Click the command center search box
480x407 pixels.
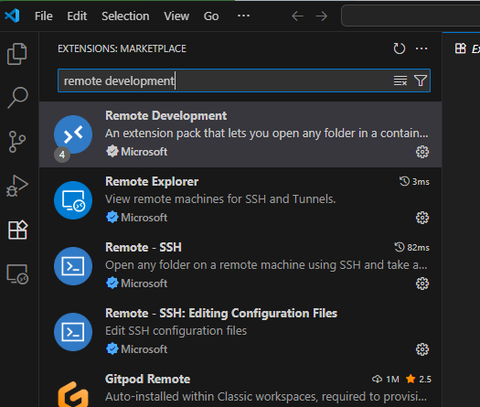pos(411,16)
